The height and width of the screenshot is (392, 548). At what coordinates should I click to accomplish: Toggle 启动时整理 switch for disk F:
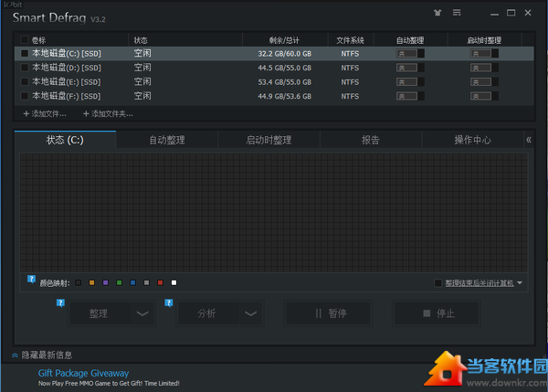484,96
